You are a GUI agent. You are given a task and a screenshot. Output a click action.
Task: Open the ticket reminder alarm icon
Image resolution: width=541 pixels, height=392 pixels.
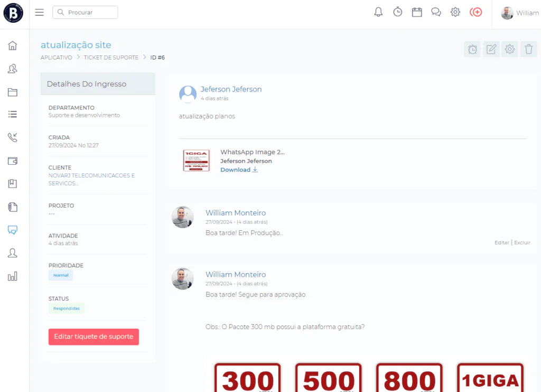(x=472, y=49)
